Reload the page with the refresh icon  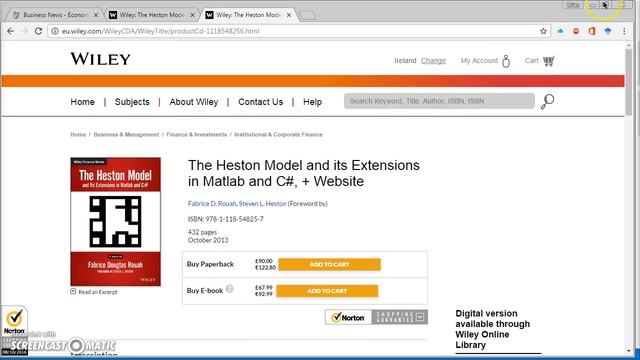tap(38, 31)
